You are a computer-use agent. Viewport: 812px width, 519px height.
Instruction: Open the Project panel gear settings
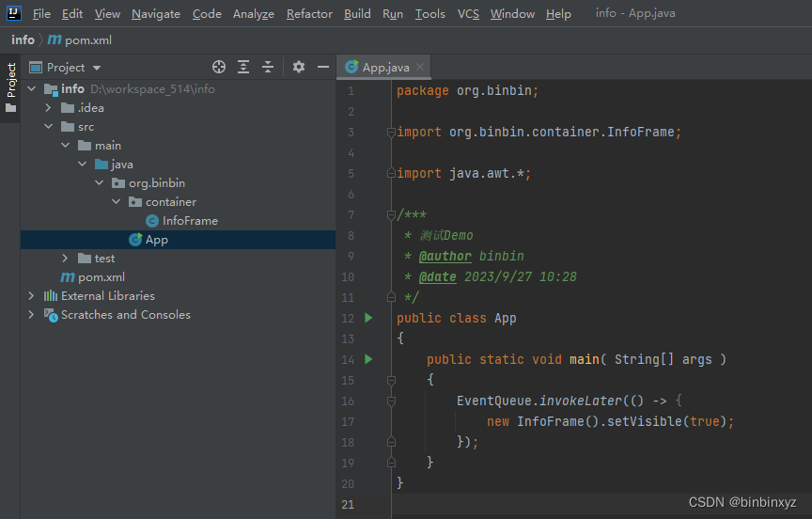pos(299,67)
